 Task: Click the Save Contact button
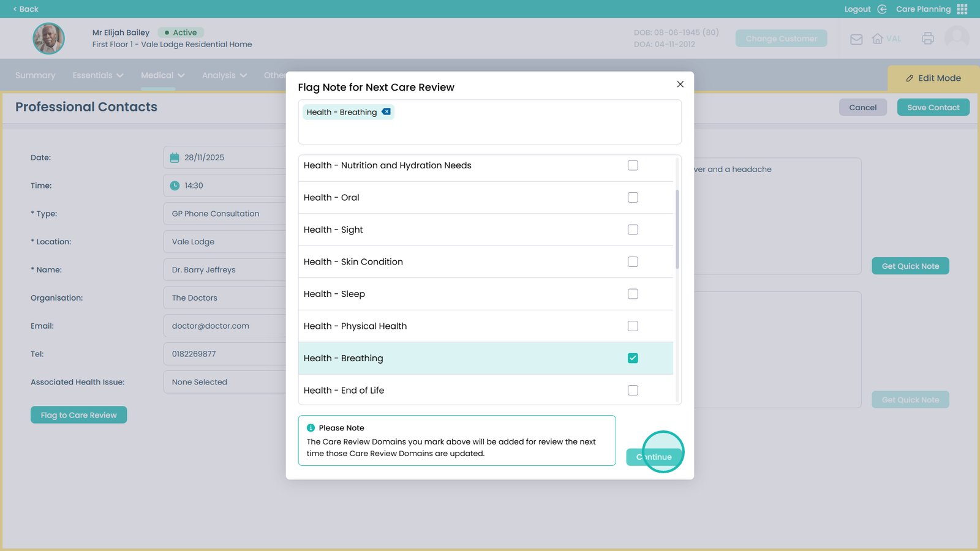click(933, 107)
